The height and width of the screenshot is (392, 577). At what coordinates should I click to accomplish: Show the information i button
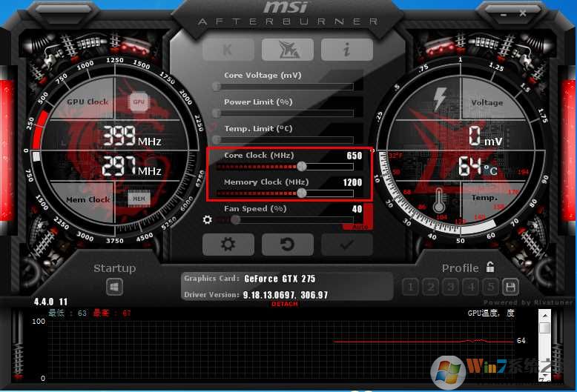[x=346, y=49]
